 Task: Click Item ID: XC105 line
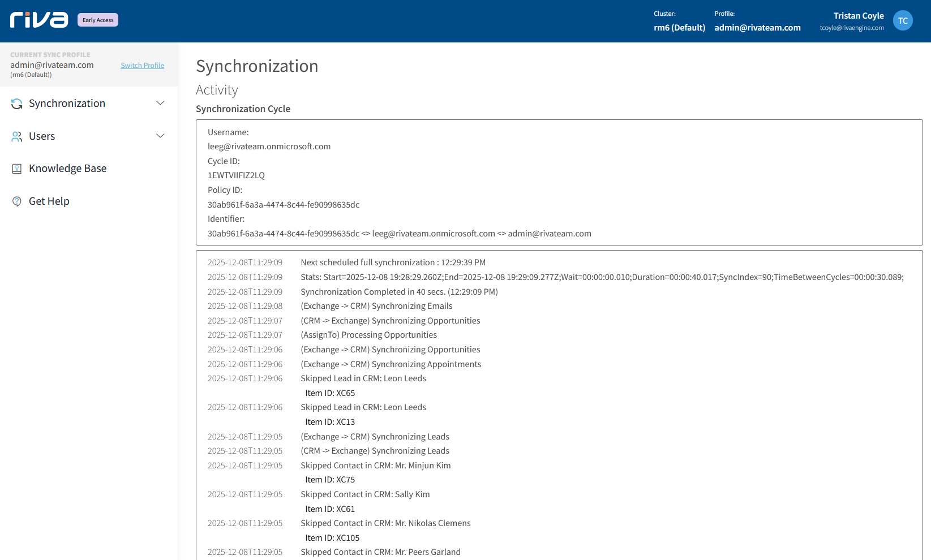tap(332, 538)
